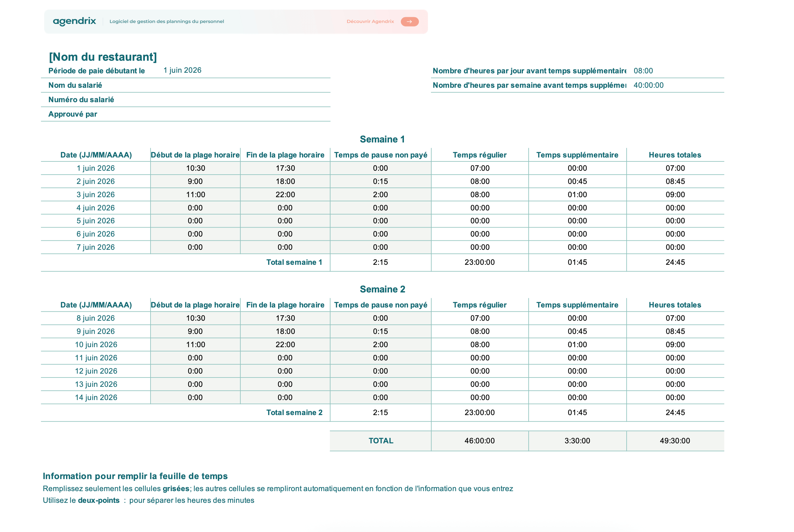Select end time cell for 13 juin 2026
The image size is (794, 532).
pos(285,384)
